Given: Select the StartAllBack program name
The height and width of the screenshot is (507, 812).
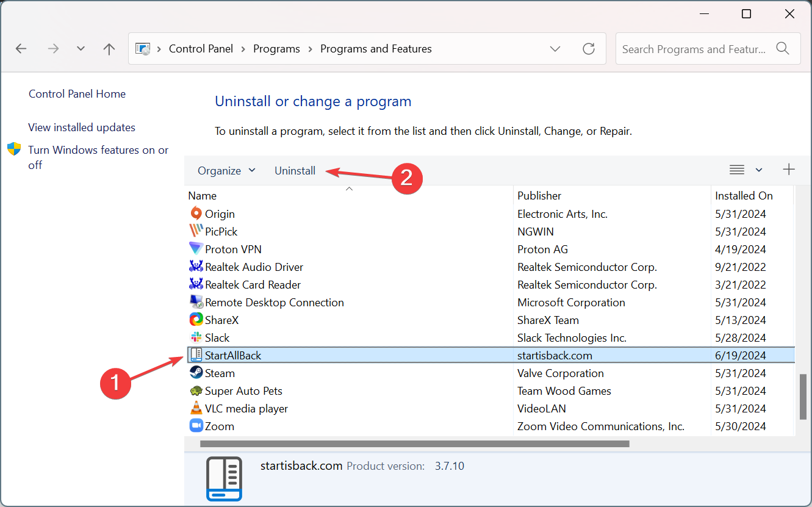Looking at the screenshot, I should 233,355.
